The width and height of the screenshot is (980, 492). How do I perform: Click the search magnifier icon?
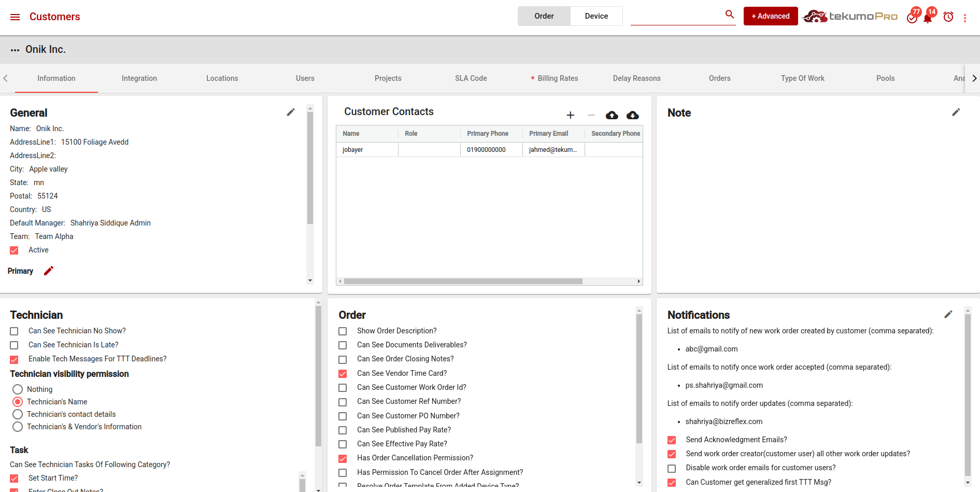(x=729, y=15)
